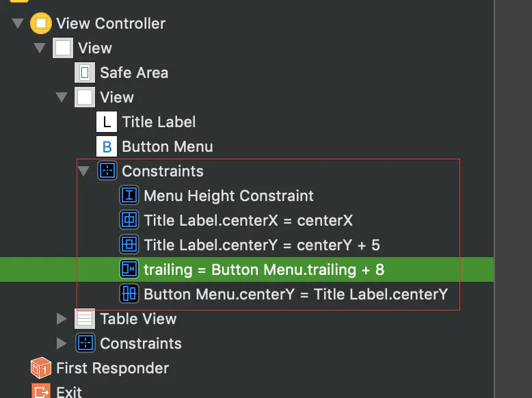This screenshot has height=398, width=532.
Task: Select the Title Label.centerX = centerX row
Action: [x=248, y=220]
